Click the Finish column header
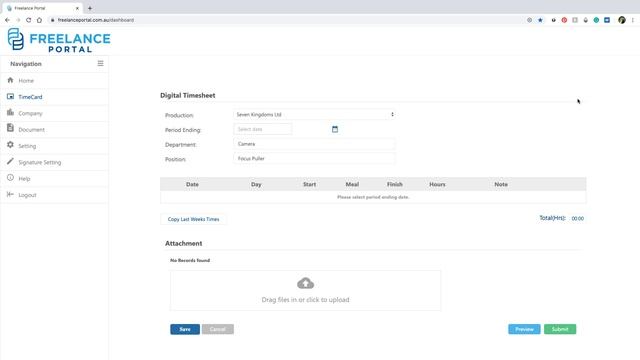Screen dimensions: 640x360 pyautogui.click(x=395, y=184)
